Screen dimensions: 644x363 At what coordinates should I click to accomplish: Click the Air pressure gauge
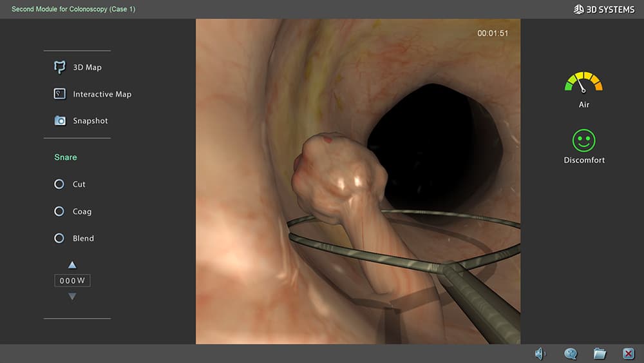[x=583, y=83]
